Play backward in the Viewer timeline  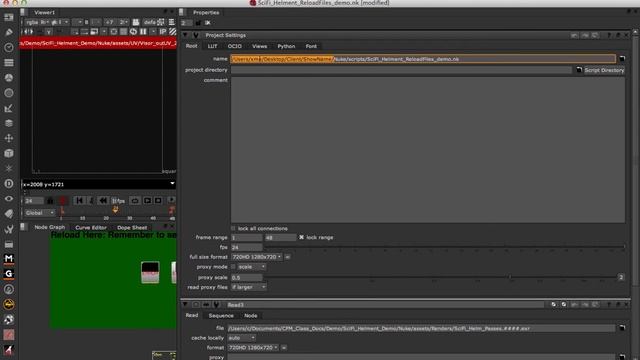103,200
